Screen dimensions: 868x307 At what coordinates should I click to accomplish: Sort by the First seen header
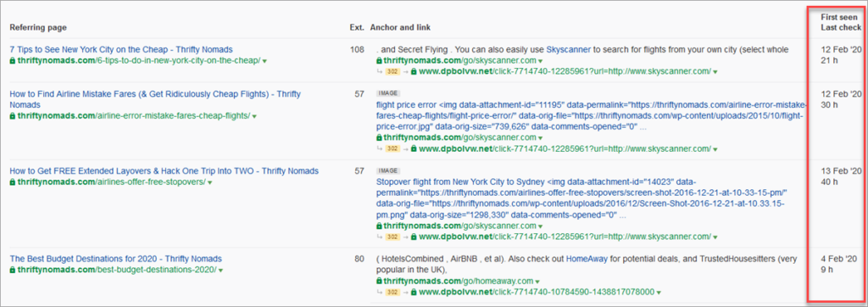(839, 17)
